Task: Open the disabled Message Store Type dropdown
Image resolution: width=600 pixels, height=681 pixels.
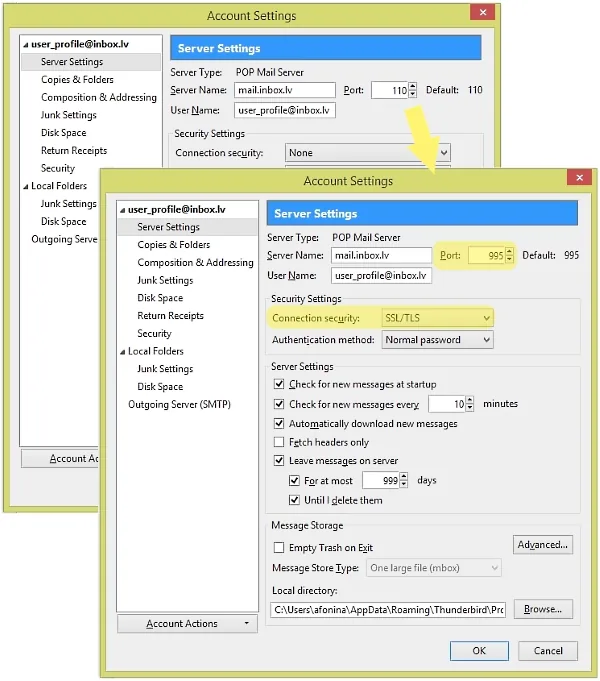Action: click(434, 568)
